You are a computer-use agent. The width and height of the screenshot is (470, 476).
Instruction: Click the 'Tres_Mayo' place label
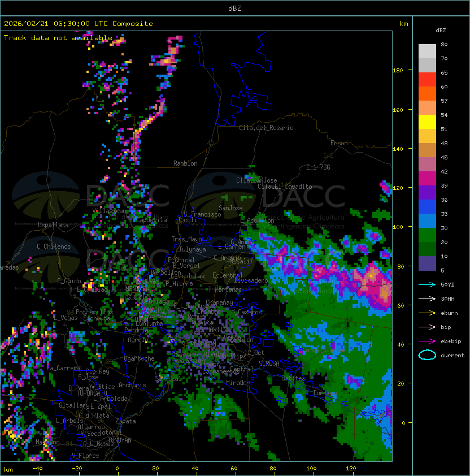(186, 239)
